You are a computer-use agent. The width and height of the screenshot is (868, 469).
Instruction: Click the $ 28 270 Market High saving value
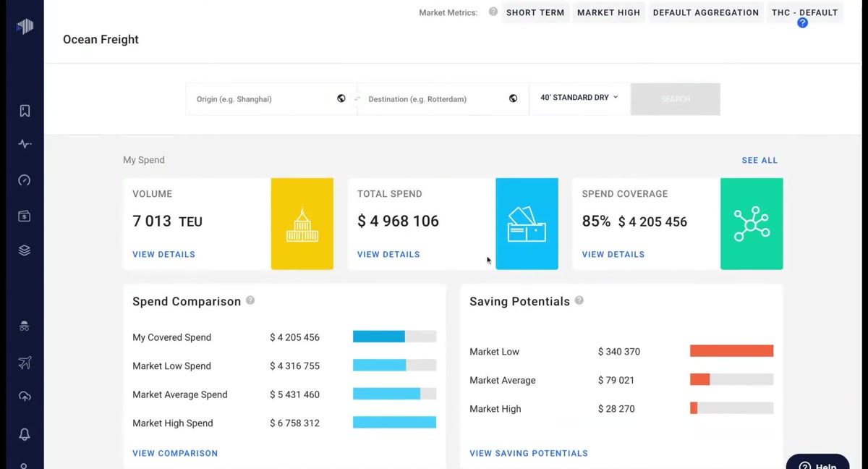pyautogui.click(x=616, y=409)
